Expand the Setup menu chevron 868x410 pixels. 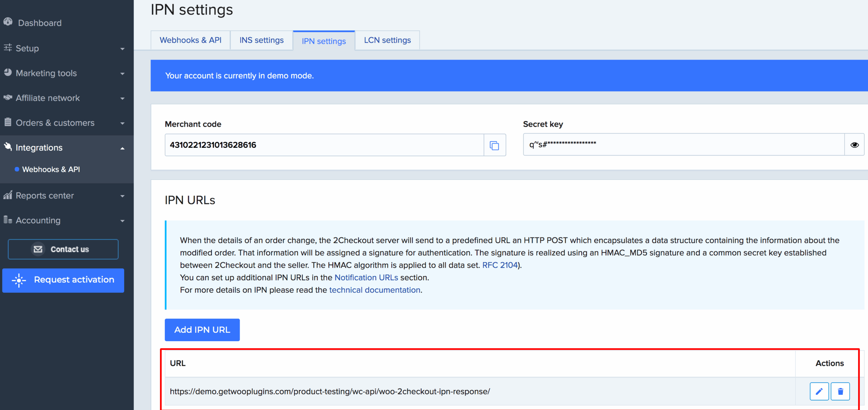(x=123, y=49)
